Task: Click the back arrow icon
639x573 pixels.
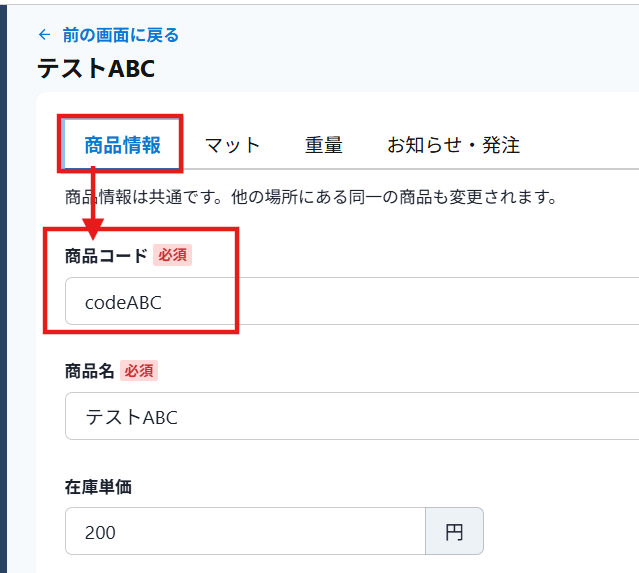Action: (x=44, y=35)
